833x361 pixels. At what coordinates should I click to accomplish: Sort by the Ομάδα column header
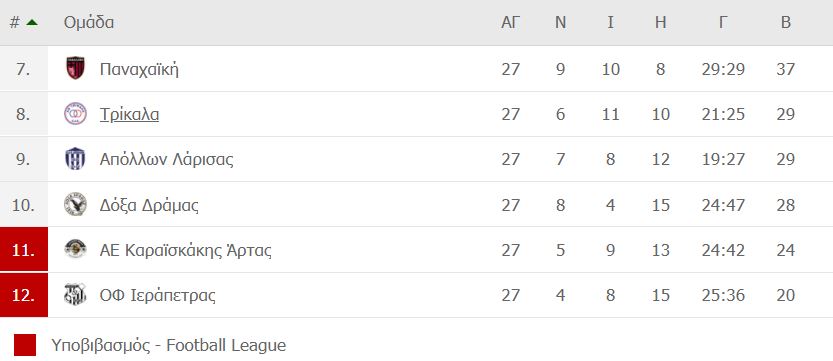[x=89, y=22]
